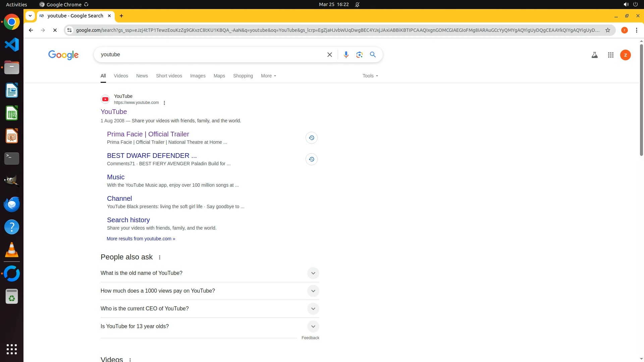Open the More search filters dropdown
The width and height of the screenshot is (644, 362).
(x=268, y=76)
